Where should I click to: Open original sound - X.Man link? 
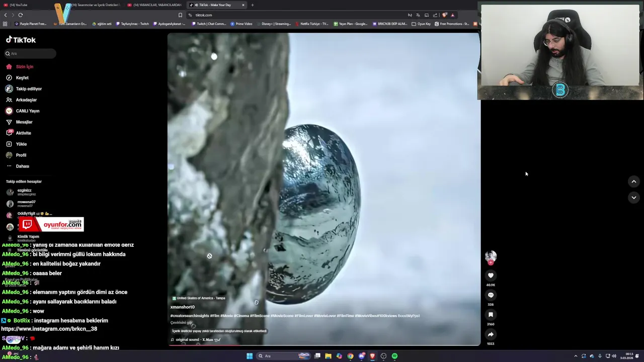tap(195, 340)
